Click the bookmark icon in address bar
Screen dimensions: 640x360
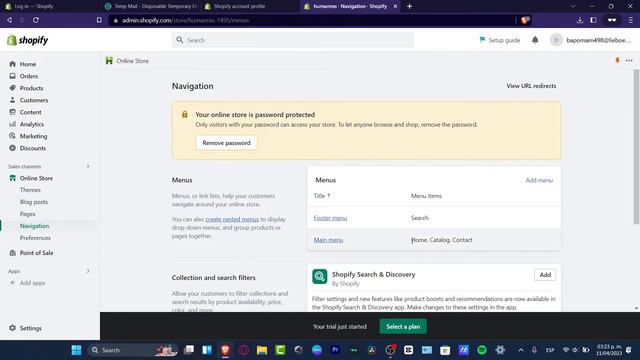99,20
